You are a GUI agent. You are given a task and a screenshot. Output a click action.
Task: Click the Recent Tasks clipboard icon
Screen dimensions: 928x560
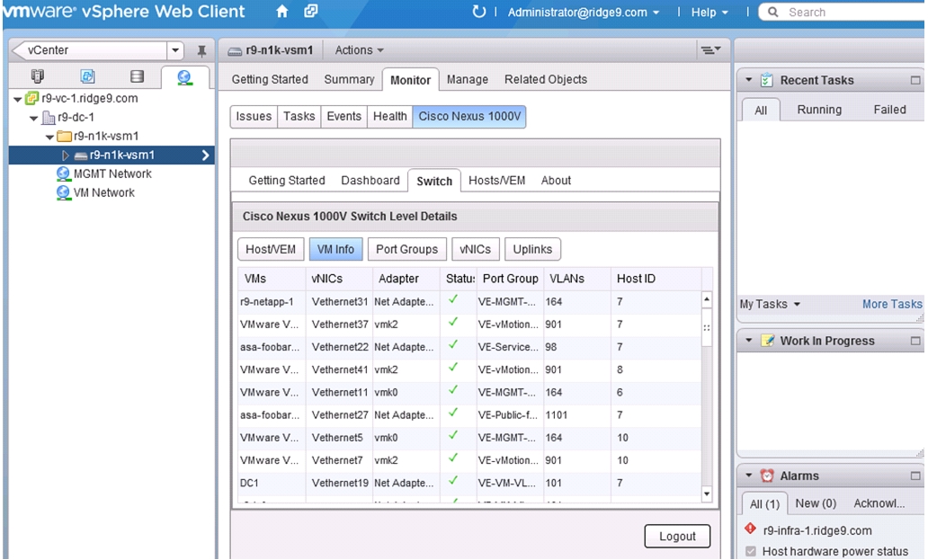coord(766,80)
